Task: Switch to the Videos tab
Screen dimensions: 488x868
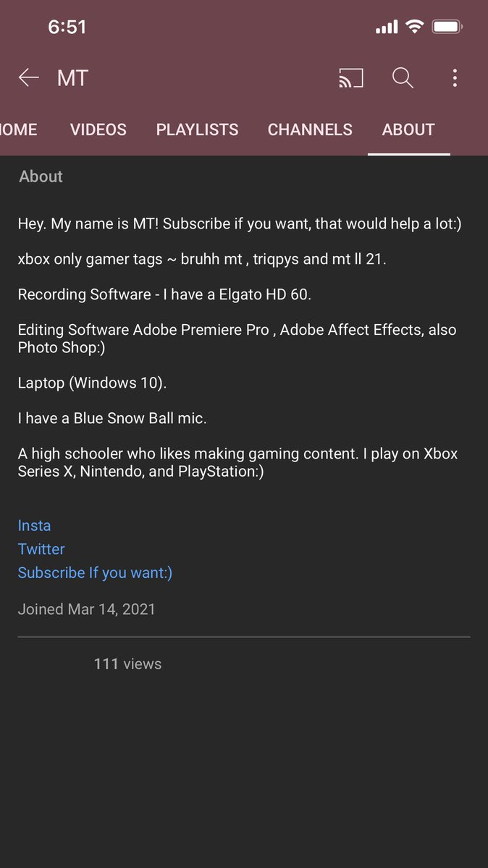Action: coord(98,129)
